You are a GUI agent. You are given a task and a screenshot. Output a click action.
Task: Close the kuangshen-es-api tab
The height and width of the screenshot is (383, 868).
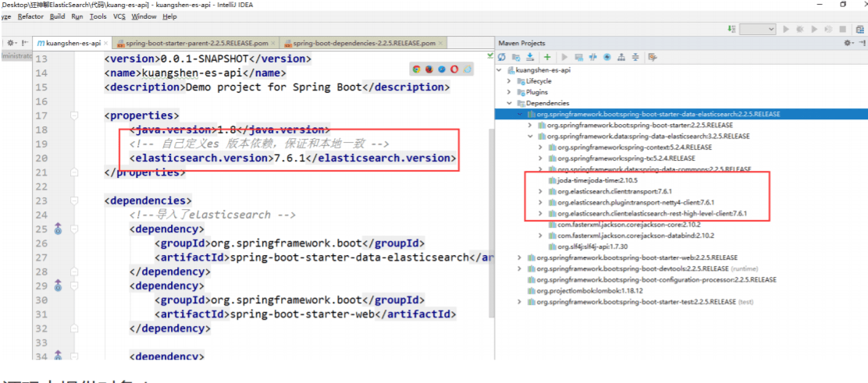[107, 43]
